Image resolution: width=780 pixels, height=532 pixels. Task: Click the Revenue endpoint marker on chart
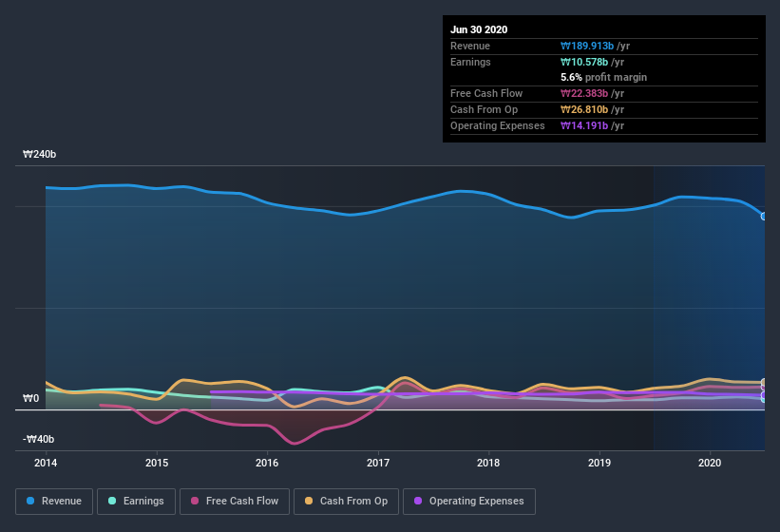(x=764, y=216)
